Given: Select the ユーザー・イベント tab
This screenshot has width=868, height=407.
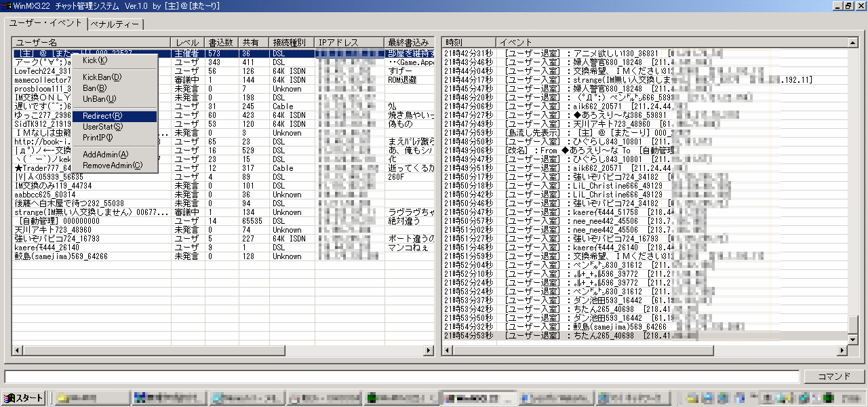Looking at the screenshot, I should 45,24.
